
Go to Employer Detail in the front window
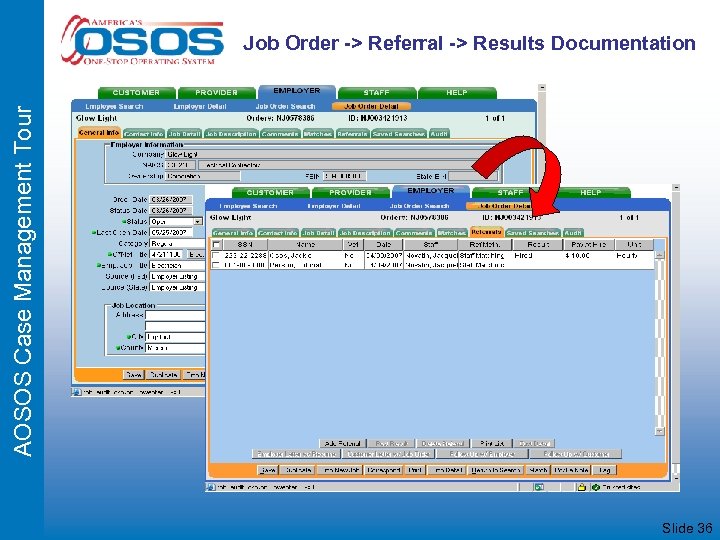pyautogui.click(x=334, y=206)
